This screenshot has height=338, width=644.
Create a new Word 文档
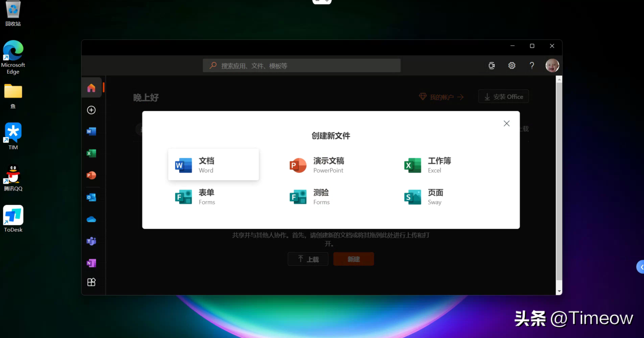213,164
